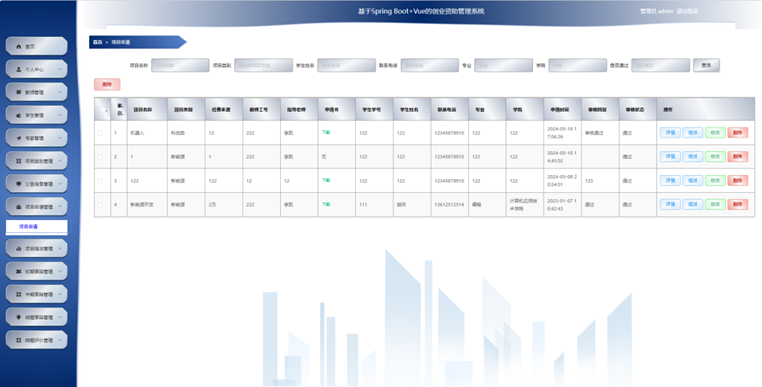Tick the select-all checkbox in table header
The image size is (762, 387).
pos(104,110)
